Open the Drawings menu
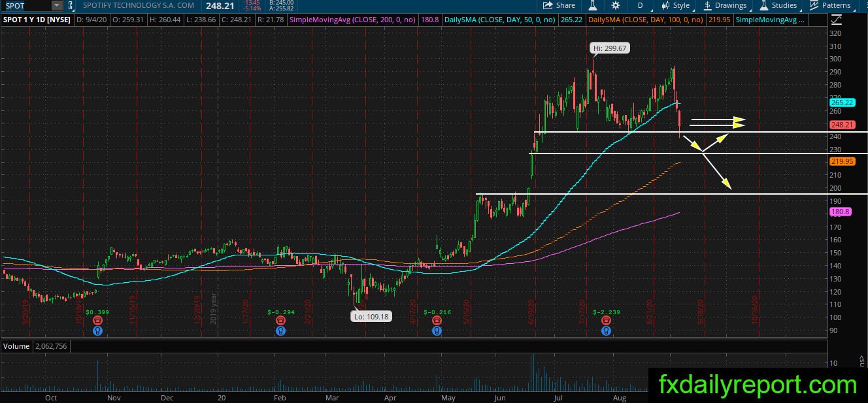 coord(726,5)
